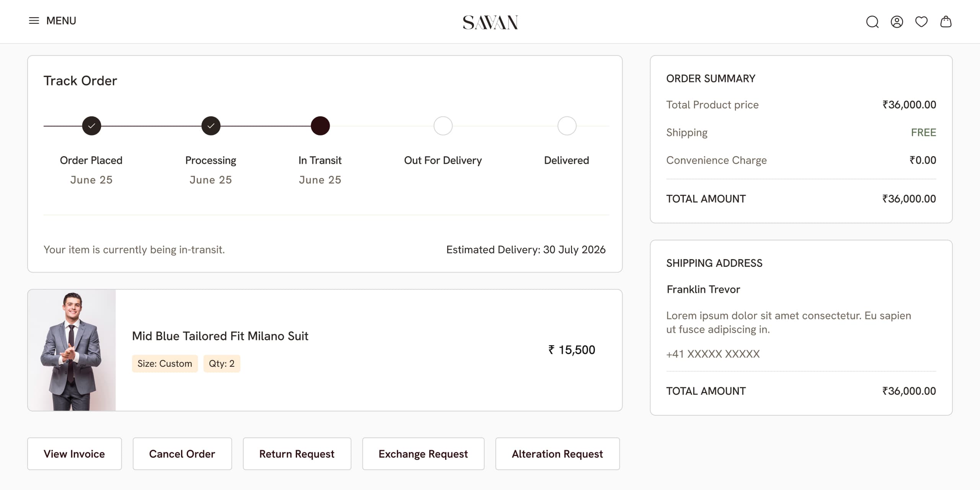Open the Milano Suit product thumbnail
Image resolution: width=980 pixels, height=490 pixels.
click(72, 350)
